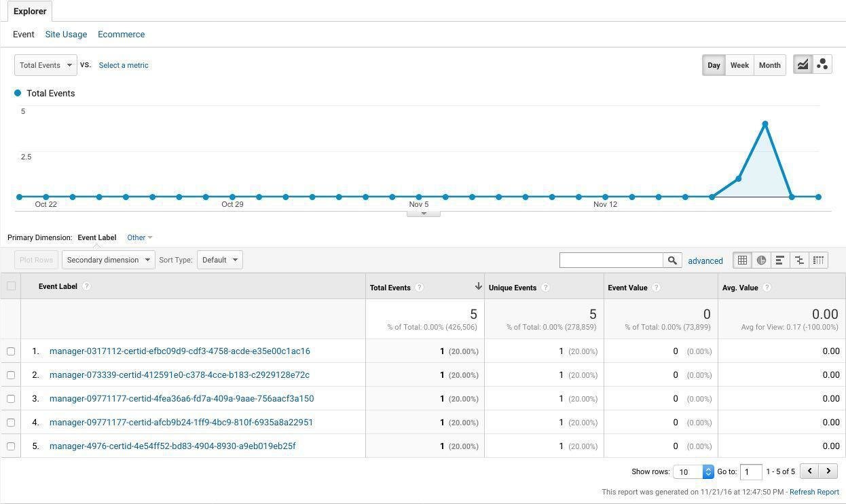The width and height of the screenshot is (846, 504).
Task: Open help for Total Events column
Action: point(419,288)
